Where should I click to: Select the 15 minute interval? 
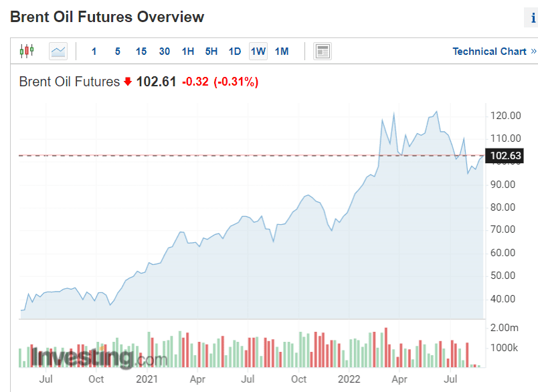point(141,51)
